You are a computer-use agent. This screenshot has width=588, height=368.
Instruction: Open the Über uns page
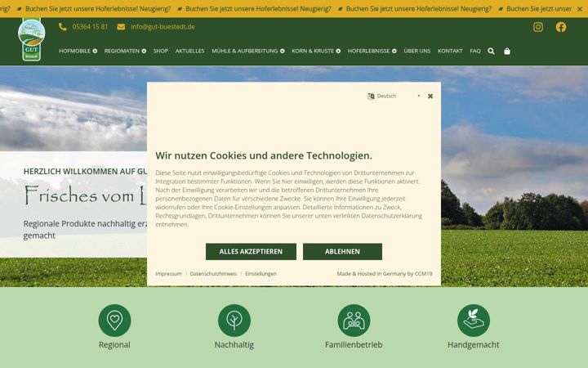[417, 51]
